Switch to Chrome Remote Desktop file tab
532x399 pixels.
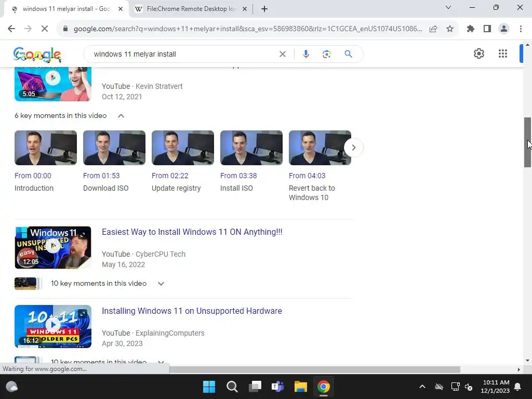point(191,9)
